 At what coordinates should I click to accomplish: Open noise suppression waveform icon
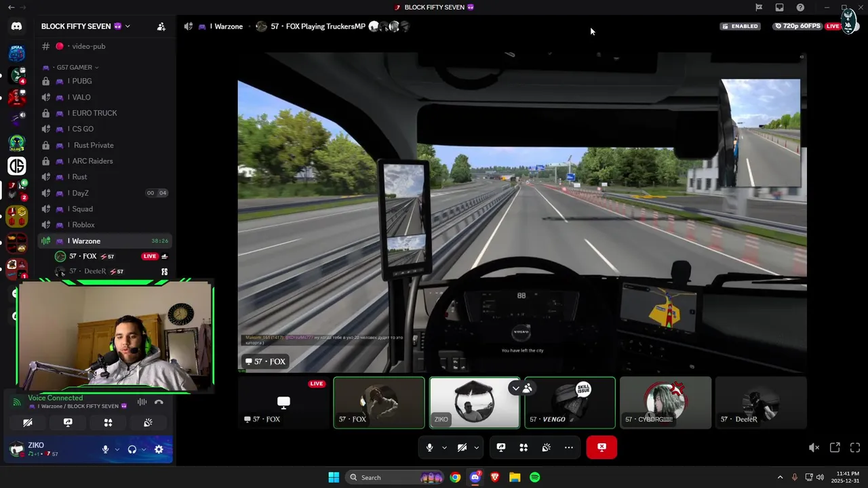click(x=142, y=402)
